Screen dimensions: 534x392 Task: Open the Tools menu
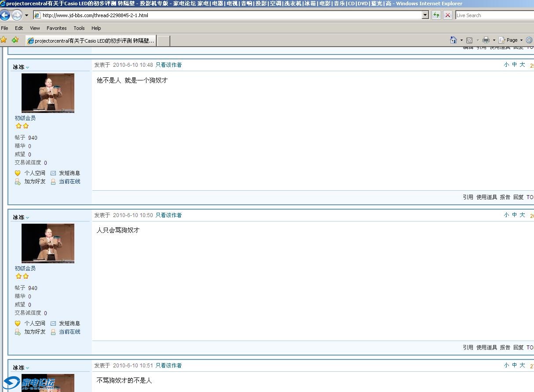[79, 28]
